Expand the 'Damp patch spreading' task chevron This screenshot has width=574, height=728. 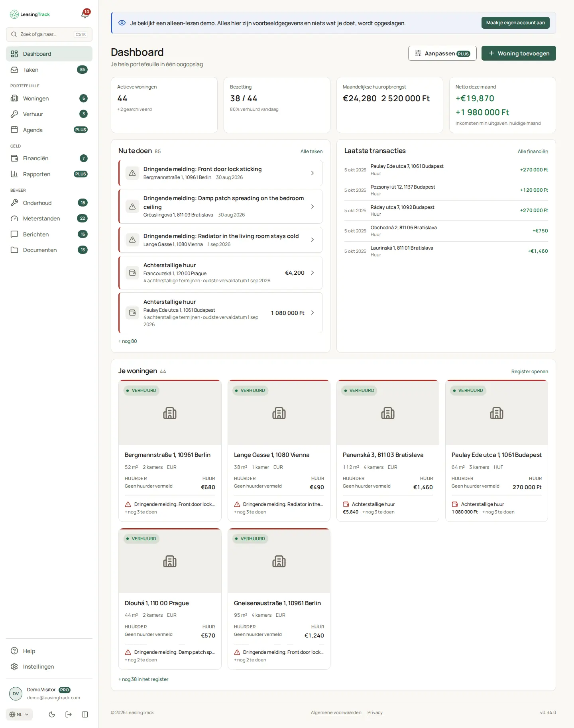(x=313, y=207)
